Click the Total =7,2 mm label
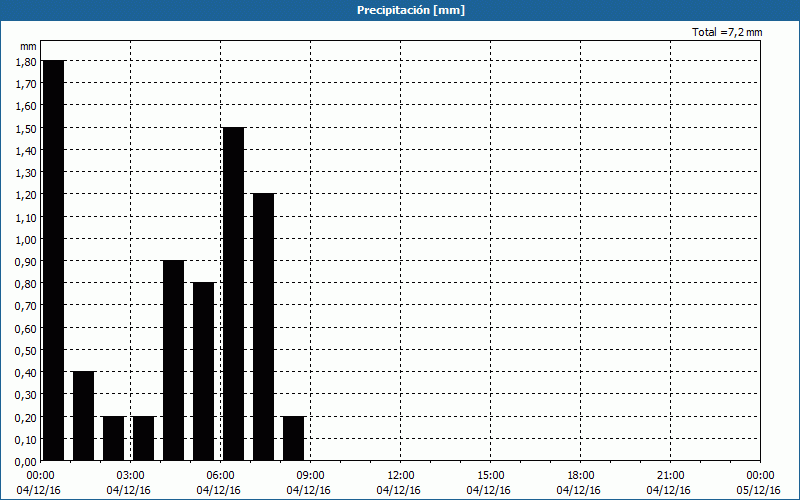Screen dimensions: 800x500 pos(727,32)
